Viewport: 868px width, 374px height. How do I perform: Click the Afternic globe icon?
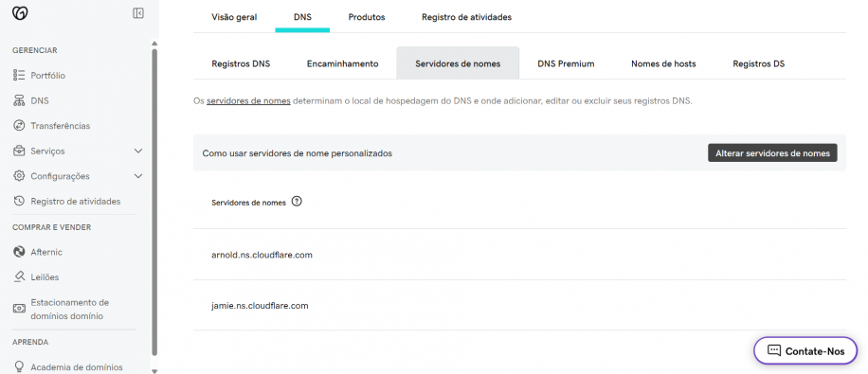[x=19, y=252]
